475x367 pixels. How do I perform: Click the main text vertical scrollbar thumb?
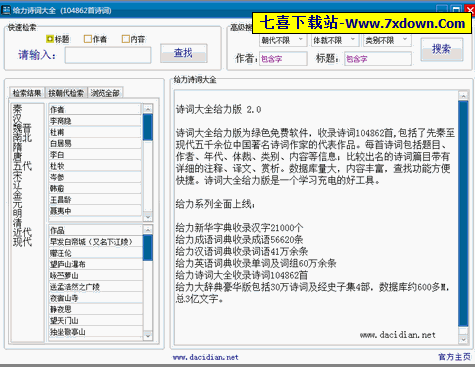click(x=463, y=213)
